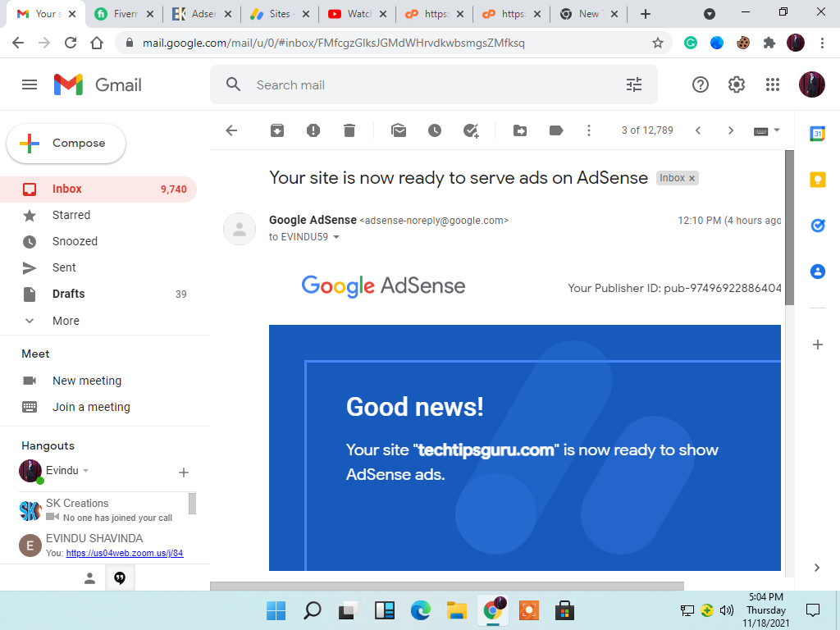Open Google Calendar side panel
This screenshot has width=840, height=630.
point(818,134)
